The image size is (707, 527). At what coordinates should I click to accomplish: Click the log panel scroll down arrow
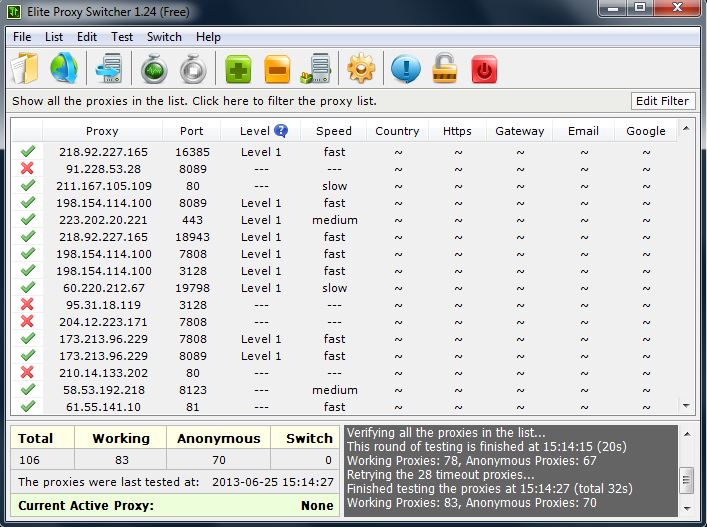[x=687, y=508]
